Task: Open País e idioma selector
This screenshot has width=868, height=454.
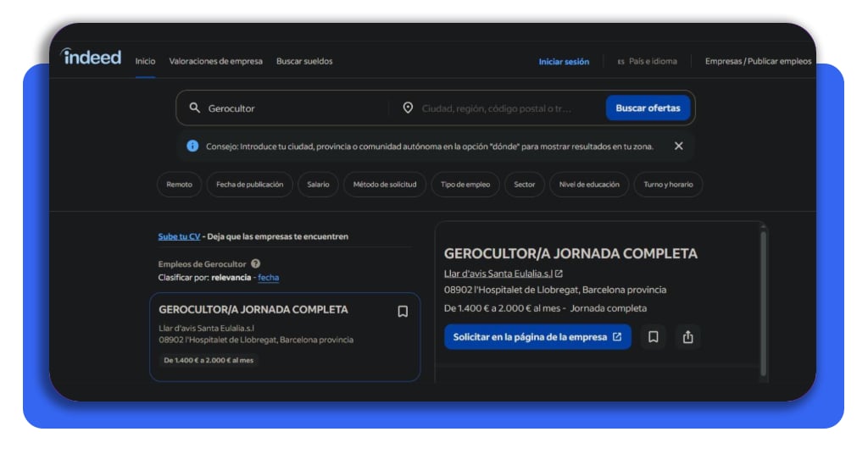Action: click(x=647, y=61)
